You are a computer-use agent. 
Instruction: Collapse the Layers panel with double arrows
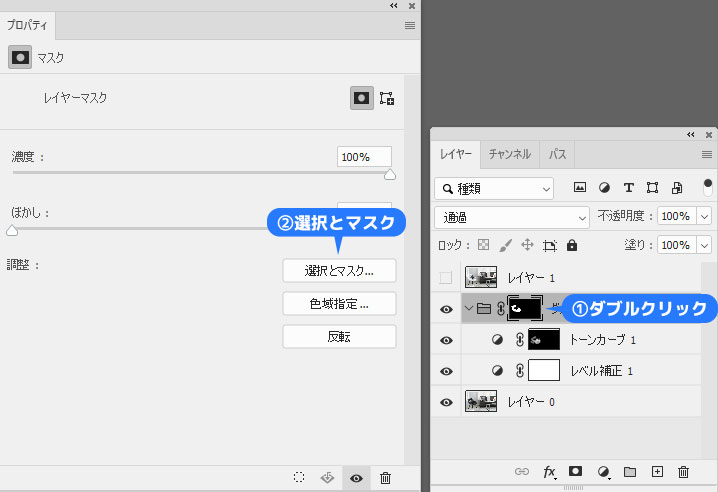(x=691, y=135)
